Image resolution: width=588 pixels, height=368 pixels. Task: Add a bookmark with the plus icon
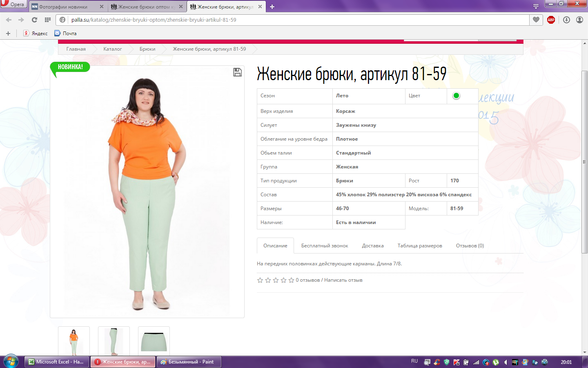(8, 34)
